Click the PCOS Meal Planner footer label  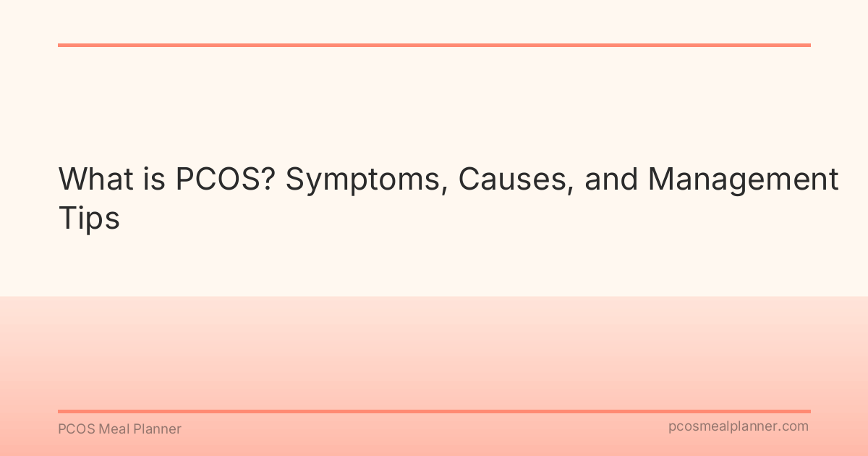119,428
